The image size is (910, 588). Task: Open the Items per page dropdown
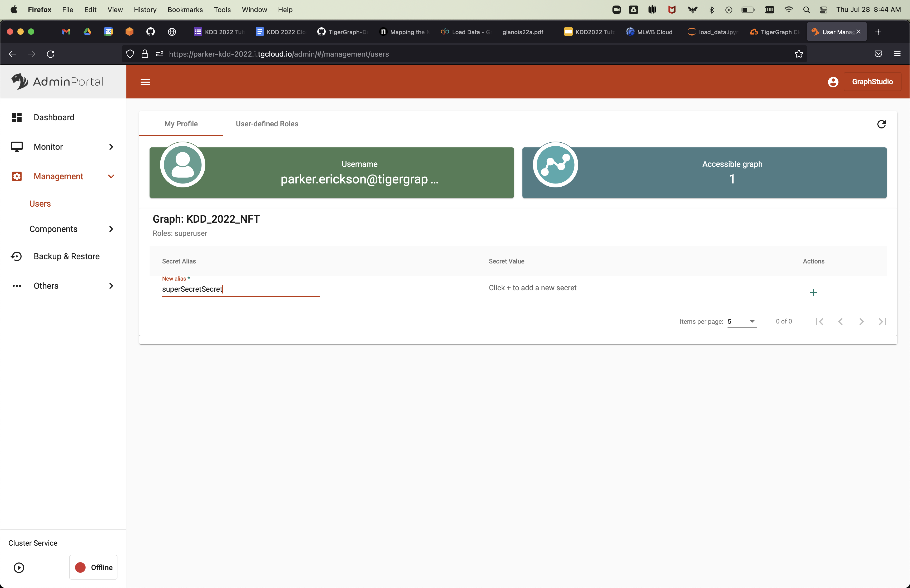pyautogui.click(x=741, y=321)
